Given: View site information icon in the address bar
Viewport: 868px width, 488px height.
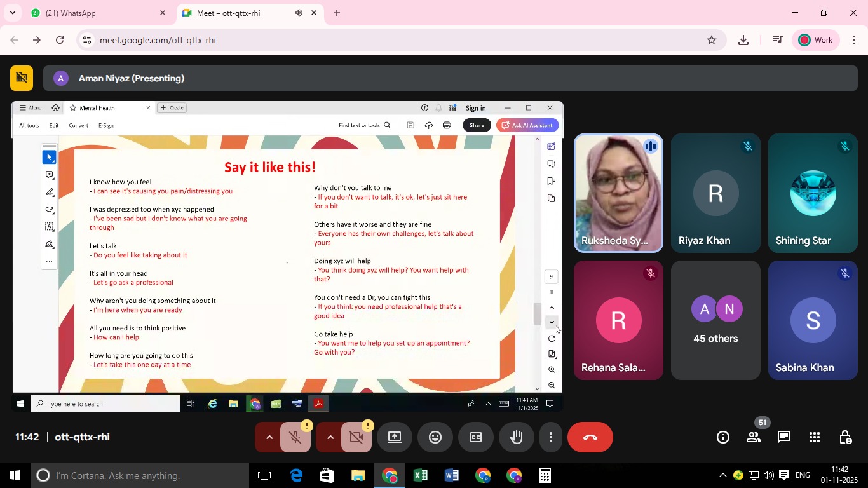Looking at the screenshot, I should tap(87, 40).
